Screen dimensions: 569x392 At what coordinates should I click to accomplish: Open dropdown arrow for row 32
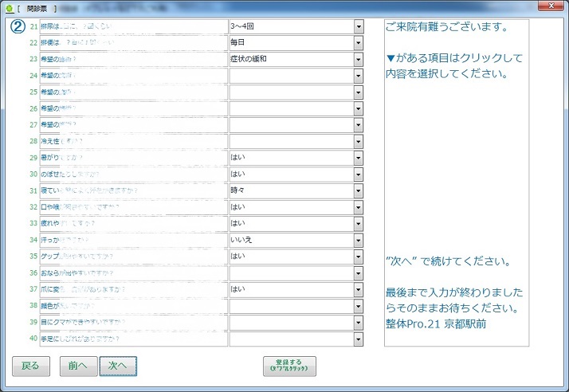[x=359, y=208]
